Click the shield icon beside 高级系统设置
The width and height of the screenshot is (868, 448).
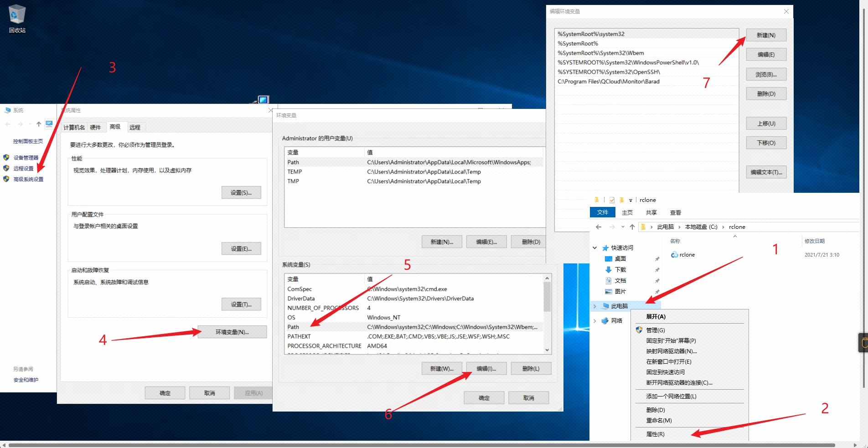[x=6, y=179]
